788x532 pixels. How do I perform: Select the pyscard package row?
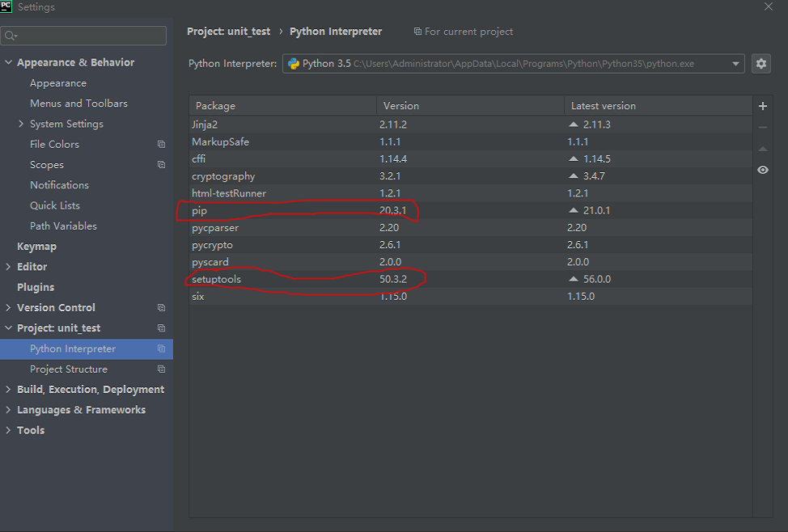[x=470, y=262]
